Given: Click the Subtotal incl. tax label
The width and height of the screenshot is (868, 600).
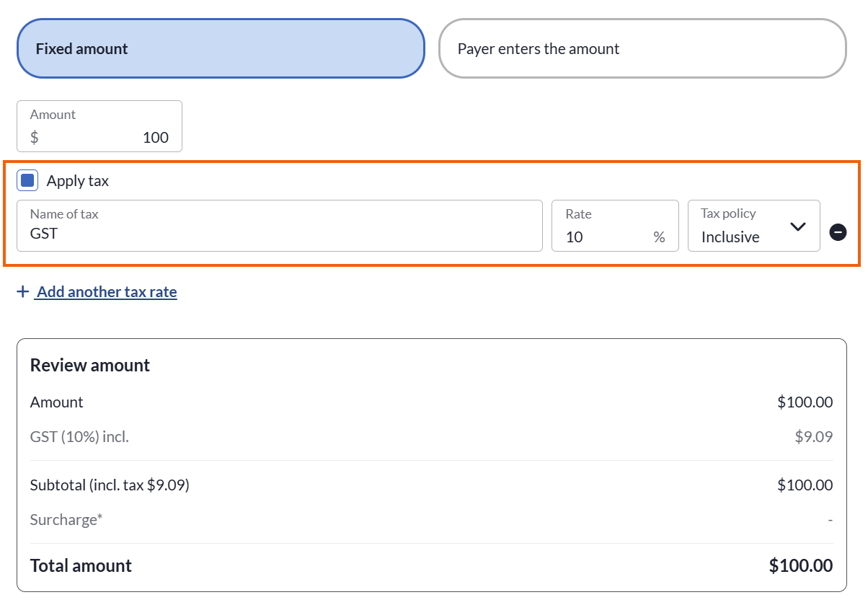Looking at the screenshot, I should tap(110, 485).
